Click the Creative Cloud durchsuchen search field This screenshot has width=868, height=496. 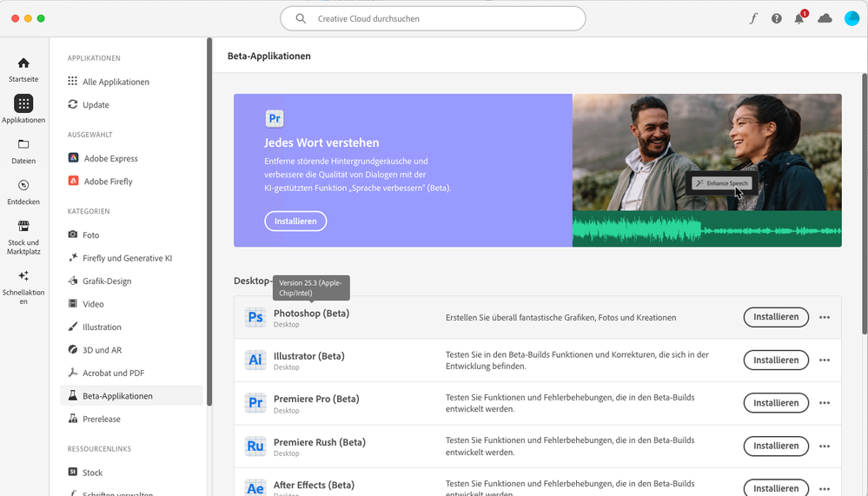point(433,19)
